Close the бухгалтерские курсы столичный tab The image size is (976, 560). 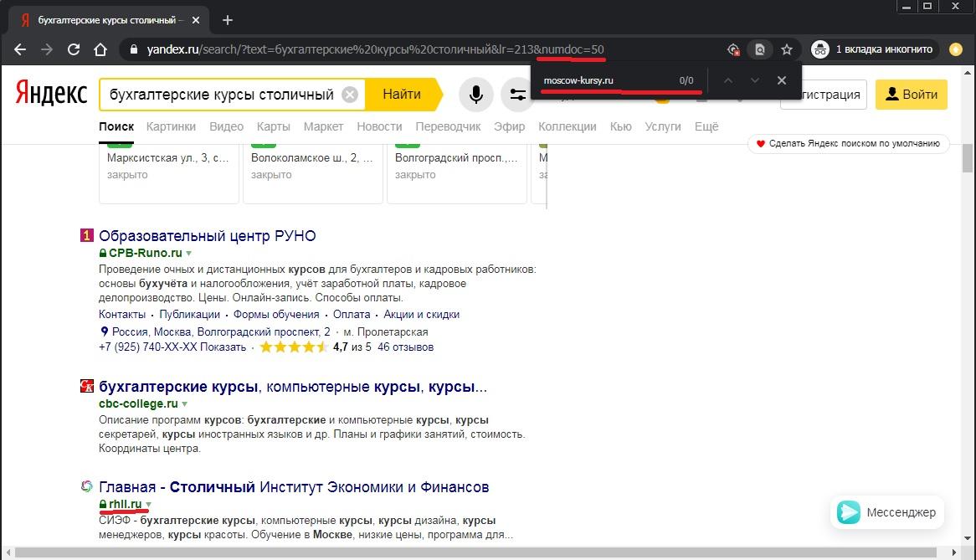pyautogui.click(x=195, y=20)
